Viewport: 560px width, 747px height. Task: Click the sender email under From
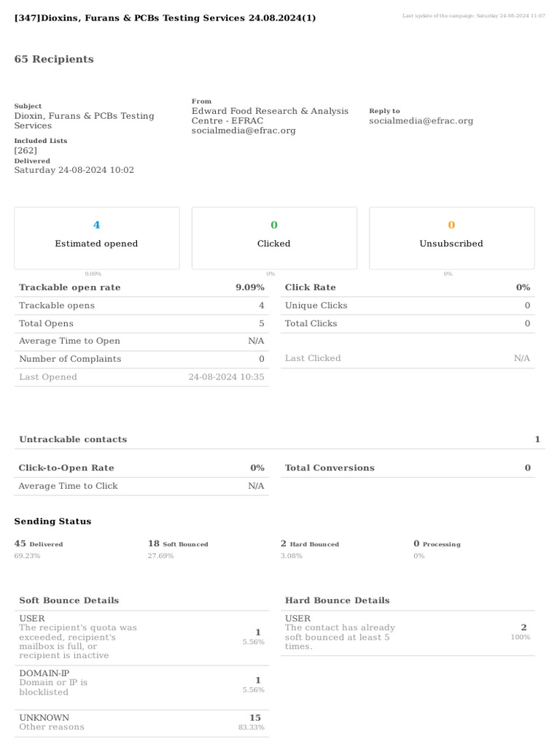[x=244, y=130]
